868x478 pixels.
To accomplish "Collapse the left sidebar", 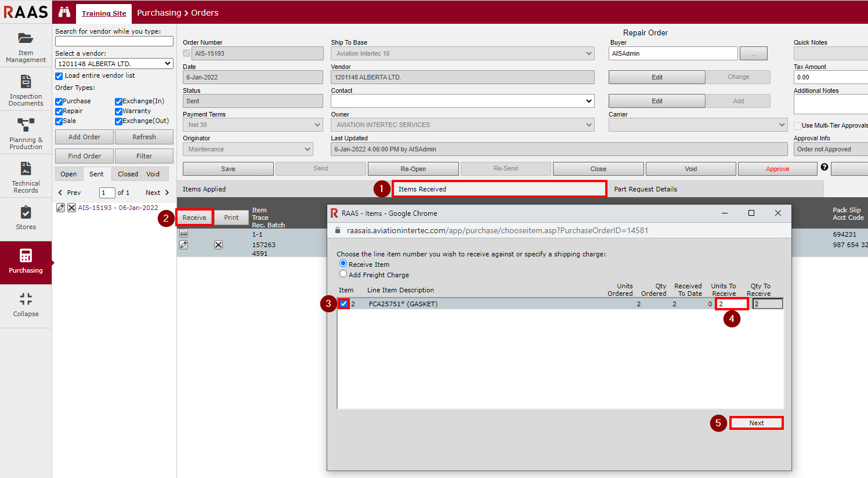I will 26,305.
